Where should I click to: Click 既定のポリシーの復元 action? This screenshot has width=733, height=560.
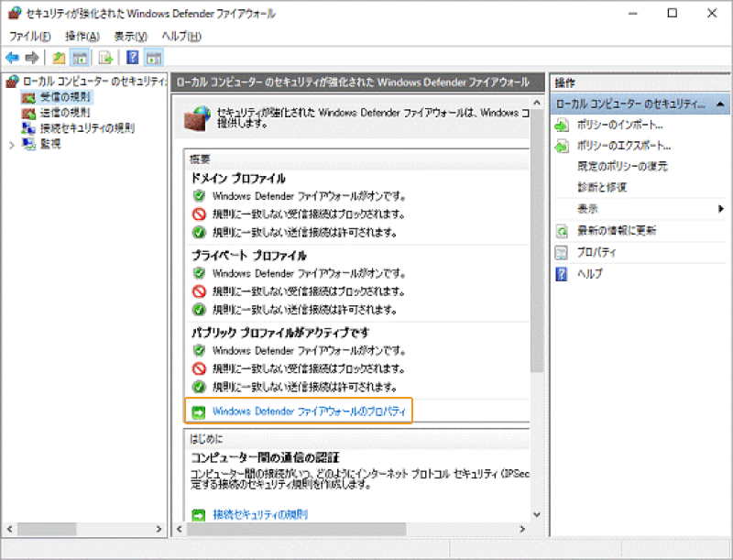(622, 167)
